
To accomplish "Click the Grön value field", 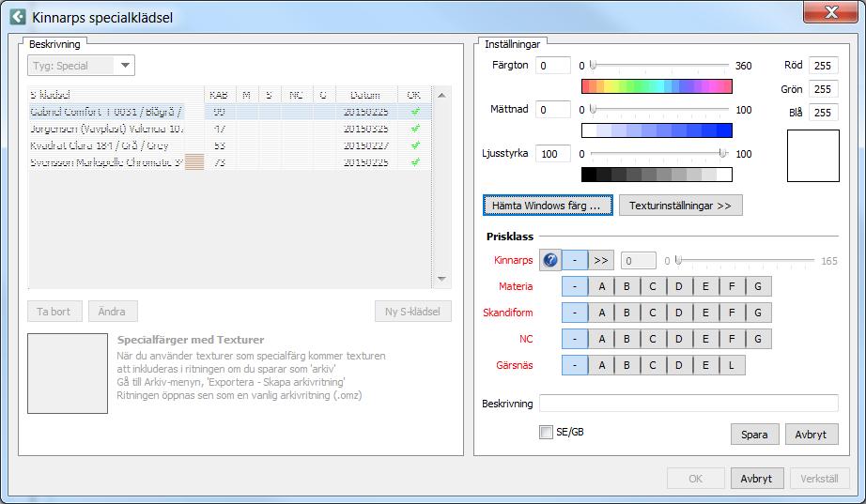I will tap(824, 89).
